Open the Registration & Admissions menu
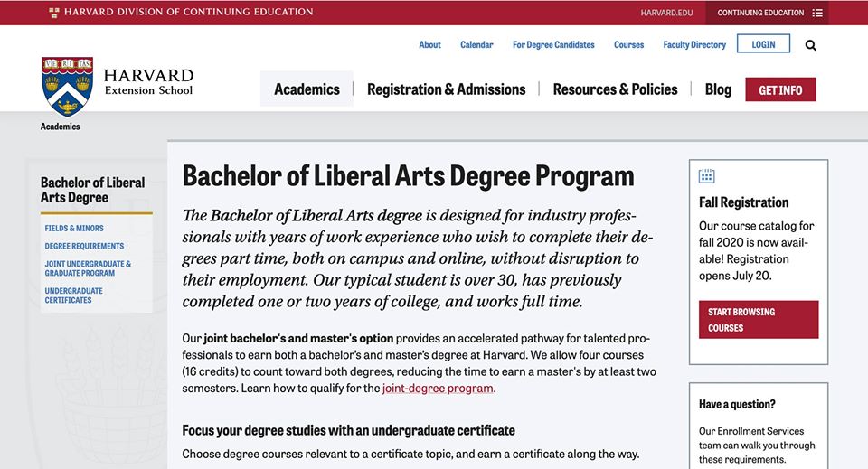868x469 pixels. (446, 89)
